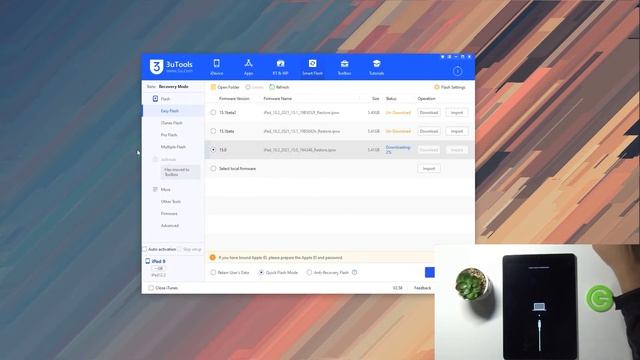Click the Has moved to Toolbox note
This screenshot has height=360, width=640.
(x=180, y=172)
